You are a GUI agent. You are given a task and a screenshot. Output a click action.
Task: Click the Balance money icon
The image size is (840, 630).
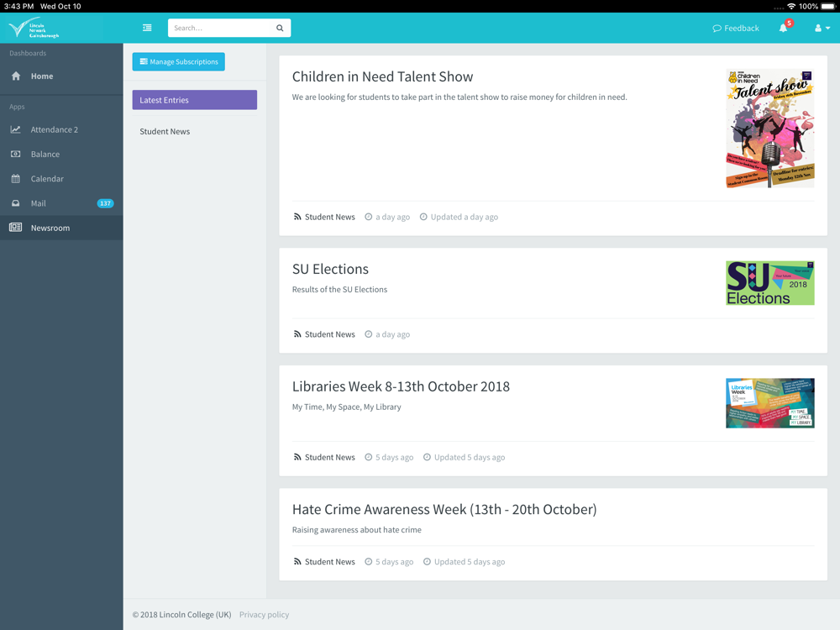[x=15, y=155]
